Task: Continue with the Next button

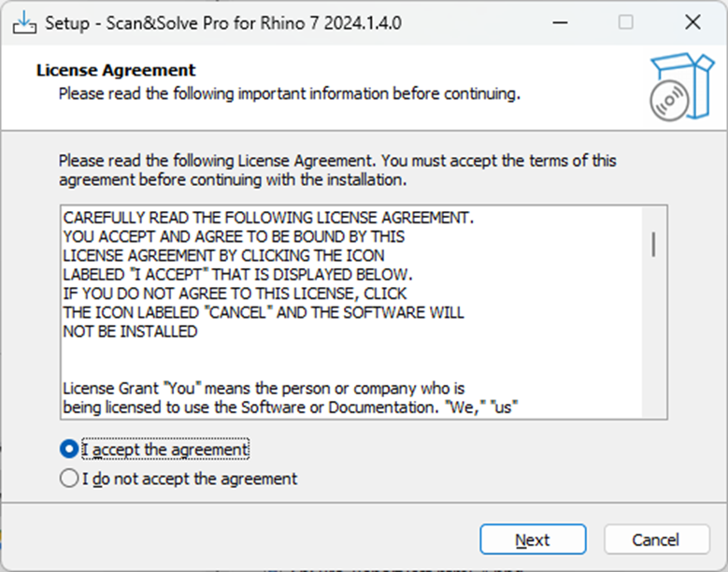Action: click(533, 539)
